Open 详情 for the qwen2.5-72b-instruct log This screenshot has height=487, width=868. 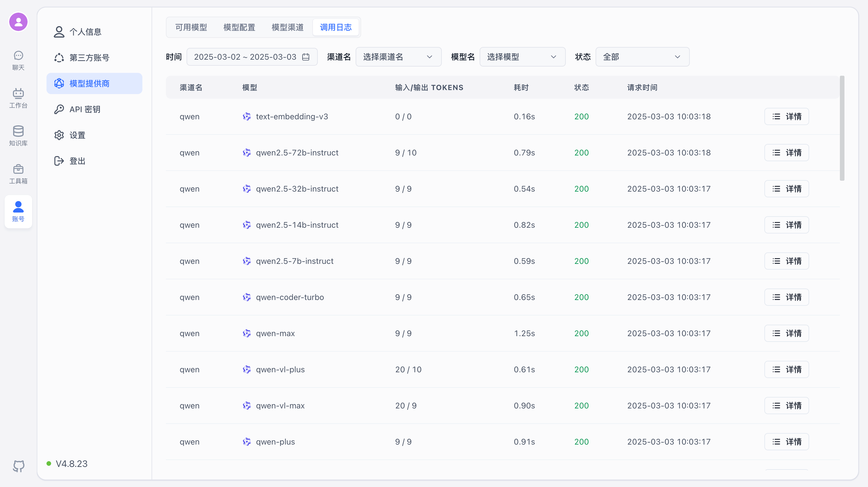tap(786, 153)
